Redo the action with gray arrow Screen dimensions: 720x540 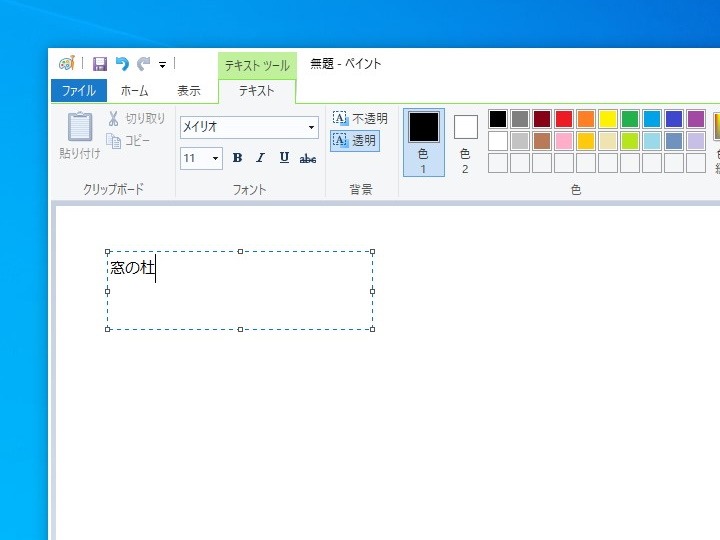click(x=144, y=64)
